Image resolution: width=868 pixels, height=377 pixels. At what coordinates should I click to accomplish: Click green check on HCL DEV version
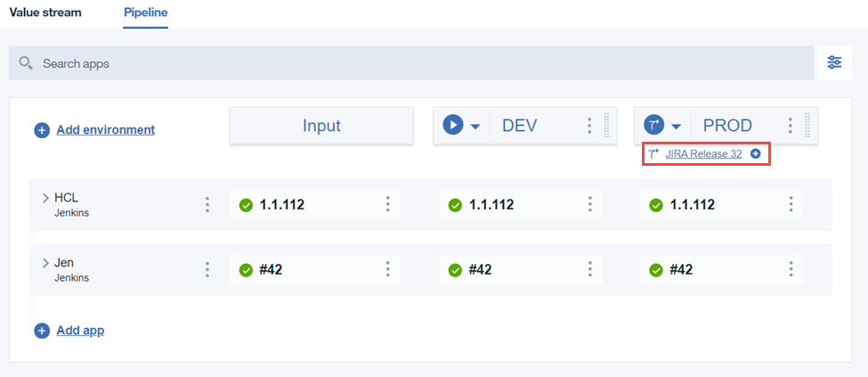(x=455, y=205)
